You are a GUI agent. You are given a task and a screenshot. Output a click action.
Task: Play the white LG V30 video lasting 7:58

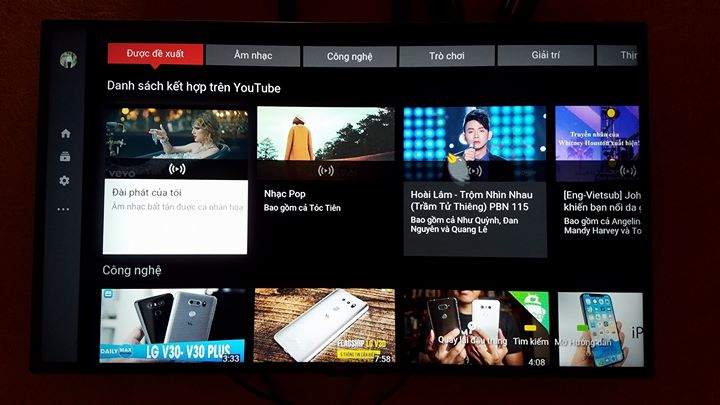click(x=324, y=325)
